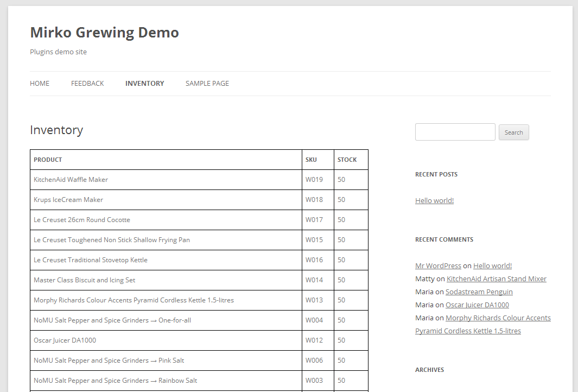Viewport: 578px width, 392px height.
Task: Click the SKU column header
Action: coord(317,160)
